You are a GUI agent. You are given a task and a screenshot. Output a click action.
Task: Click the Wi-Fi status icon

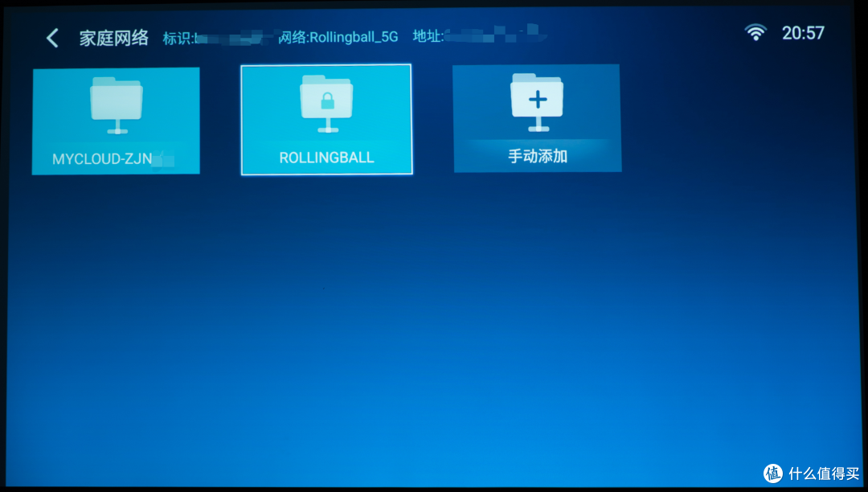coord(755,33)
